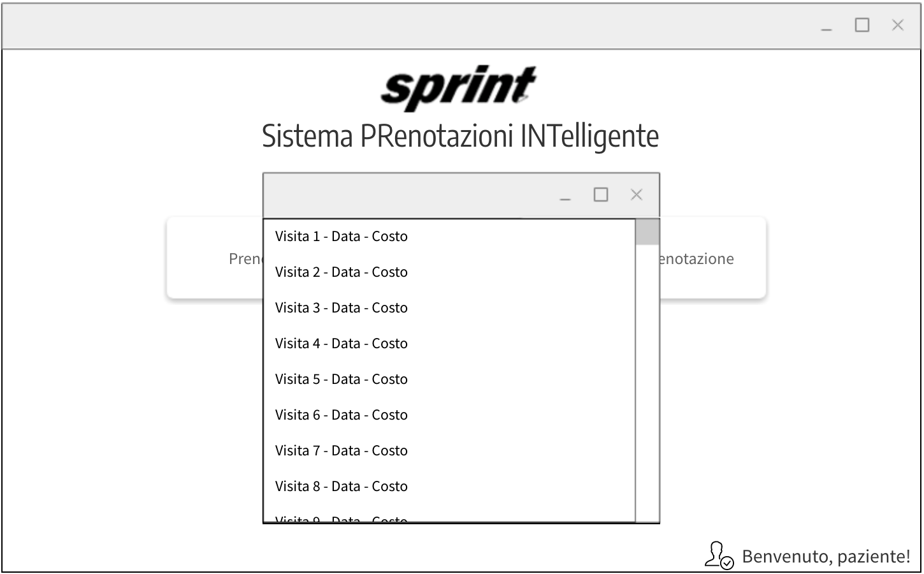
Task: Pick Visita 4 - Data - Costo
Action: (x=341, y=344)
